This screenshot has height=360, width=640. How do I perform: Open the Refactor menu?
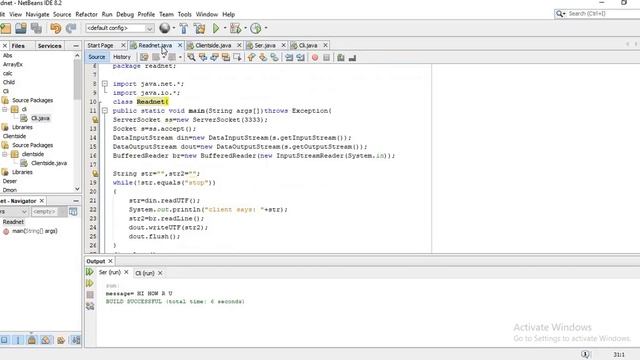(x=87, y=14)
